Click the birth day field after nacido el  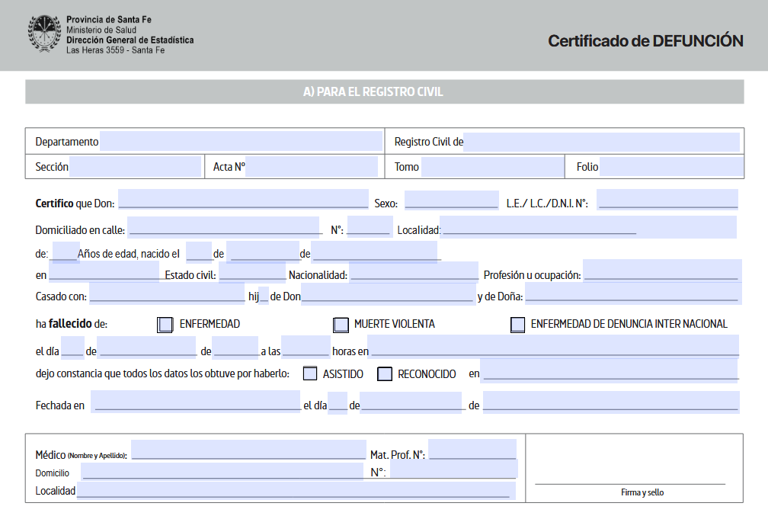pos(199,253)
